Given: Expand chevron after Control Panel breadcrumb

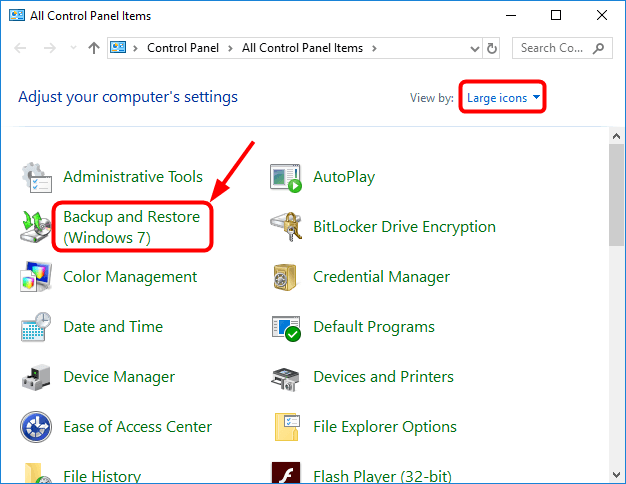Looking at the screenshot, I should point(230,49).
